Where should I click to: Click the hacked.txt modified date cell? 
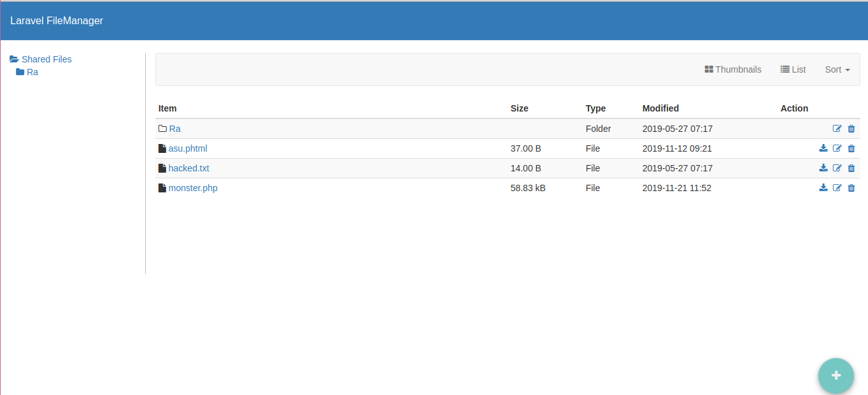tap(678, 168)
